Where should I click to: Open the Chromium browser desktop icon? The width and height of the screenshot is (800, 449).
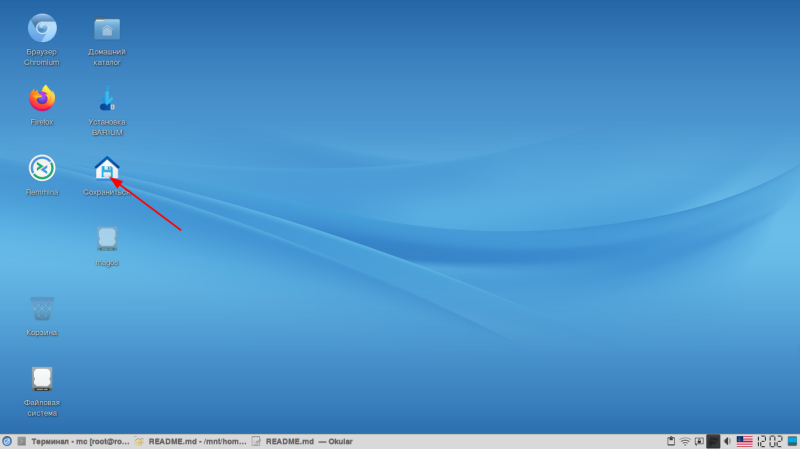click(42, 29)
